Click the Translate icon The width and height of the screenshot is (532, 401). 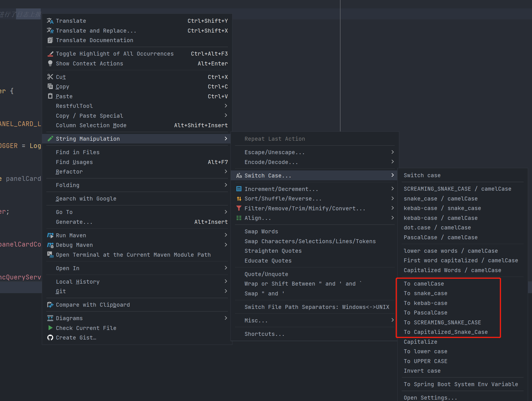(x=50, y=21)
